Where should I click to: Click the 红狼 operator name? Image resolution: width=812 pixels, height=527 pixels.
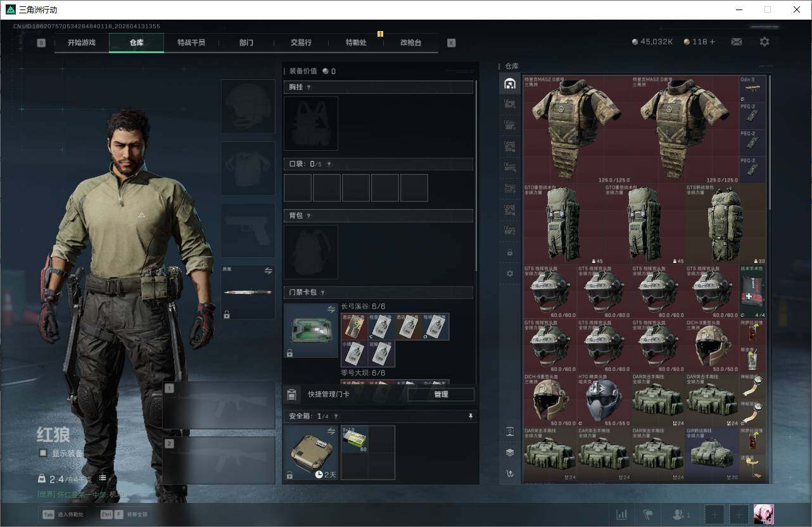[x=53, y=435]
